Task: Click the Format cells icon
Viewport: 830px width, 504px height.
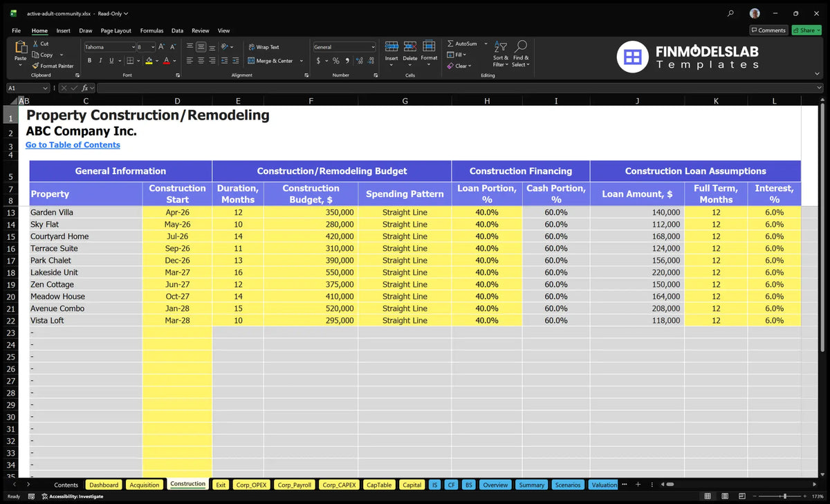Action: coord(429,46)
